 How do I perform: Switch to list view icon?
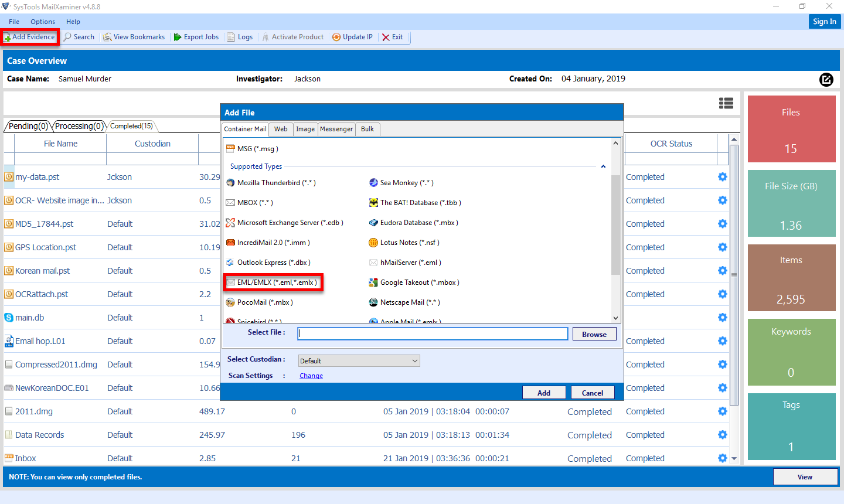(x=726, y=103)
